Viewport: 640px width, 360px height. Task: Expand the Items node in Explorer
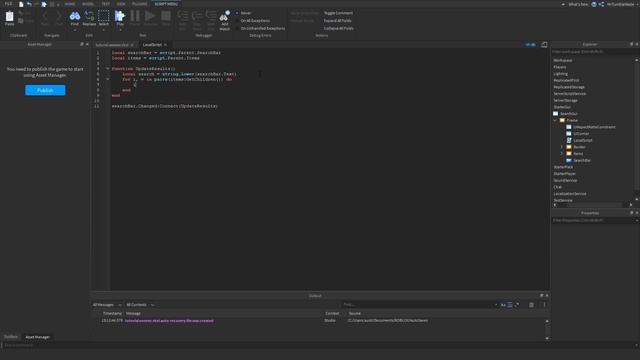(x=562, y=153)
